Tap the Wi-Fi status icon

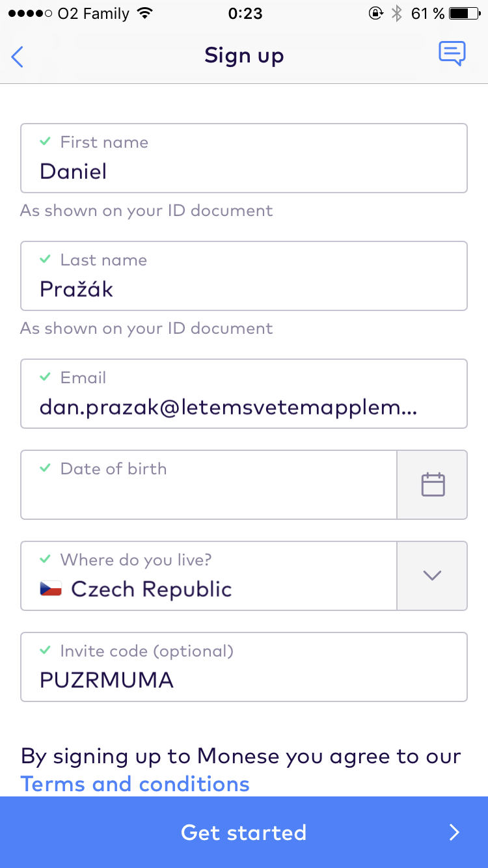click(x=145, y=14)
